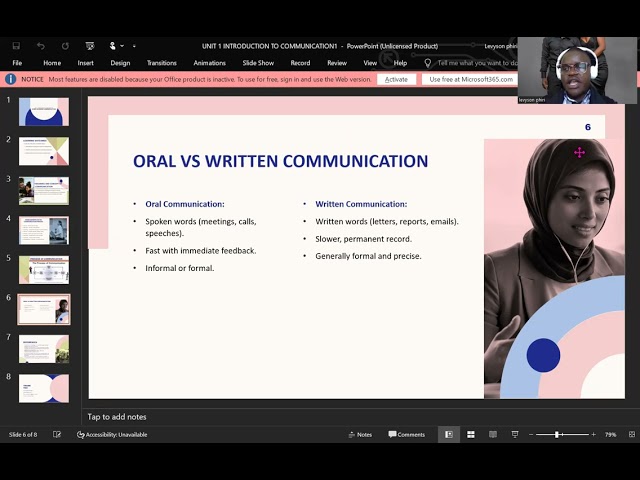Customize Quick Access Toolbar dropdown
Image resolution: width=640 pixels, height=480 pixels.
(134, 46)
